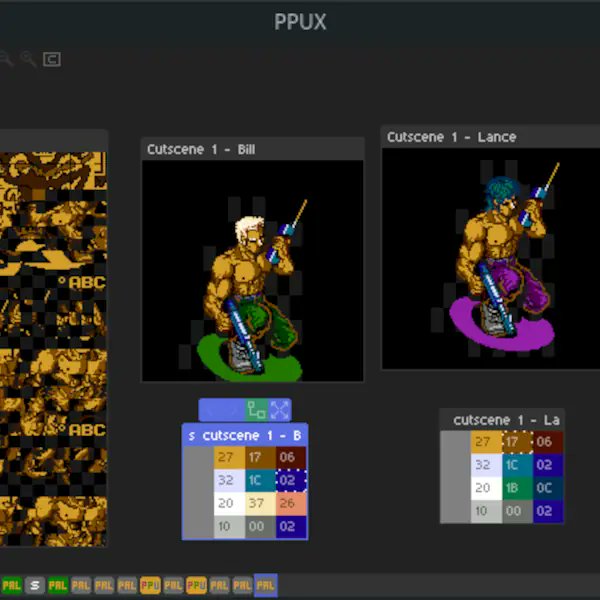The width and height of the screenshot is (600, 600).
Task: Select swatch 0C in Lance palette
Action: [x=548, y=488]
